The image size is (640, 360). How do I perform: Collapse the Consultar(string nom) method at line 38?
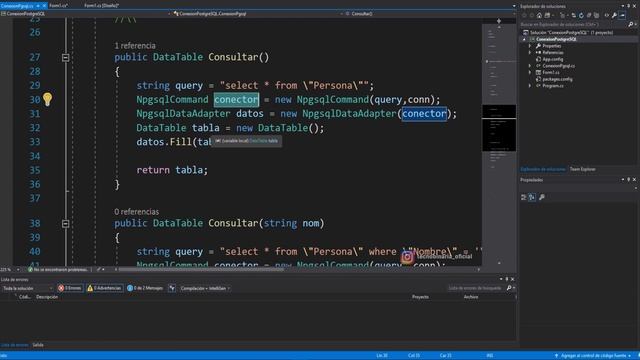point(65,224)
